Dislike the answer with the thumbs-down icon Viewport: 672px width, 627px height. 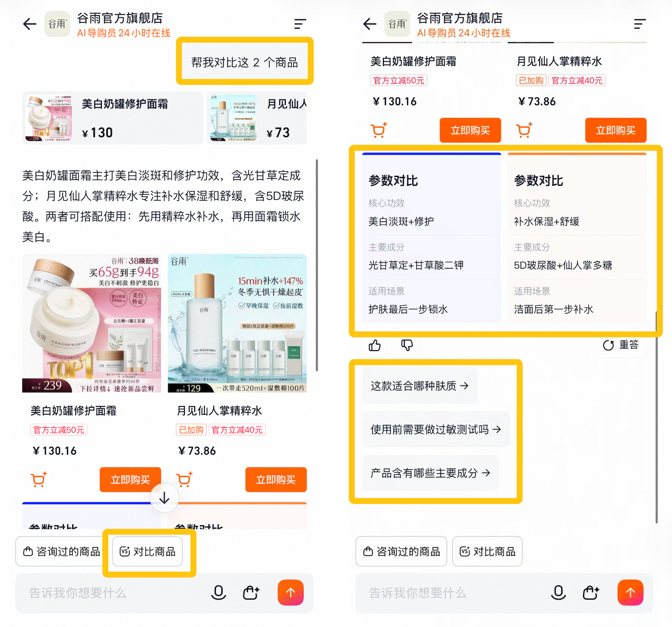407,345
